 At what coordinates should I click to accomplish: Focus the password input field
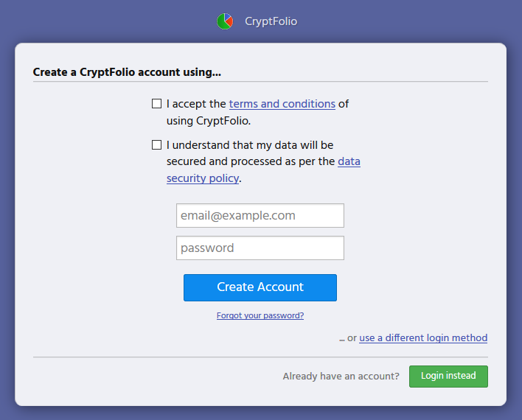coord(260,248)
